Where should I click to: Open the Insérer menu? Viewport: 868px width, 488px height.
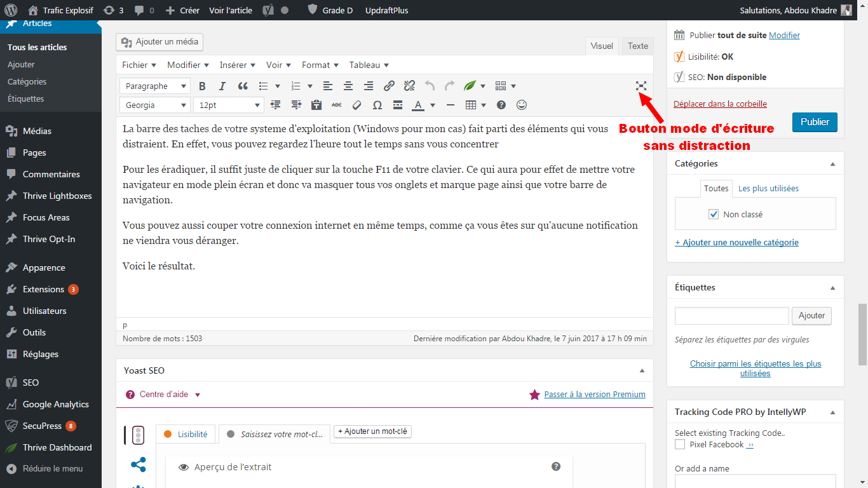(237, 65)
